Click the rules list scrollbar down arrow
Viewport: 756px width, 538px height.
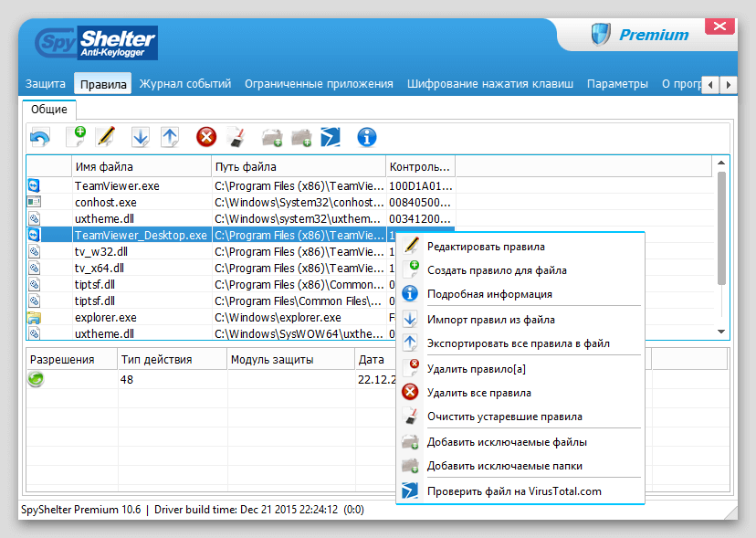tap(721, 332)
